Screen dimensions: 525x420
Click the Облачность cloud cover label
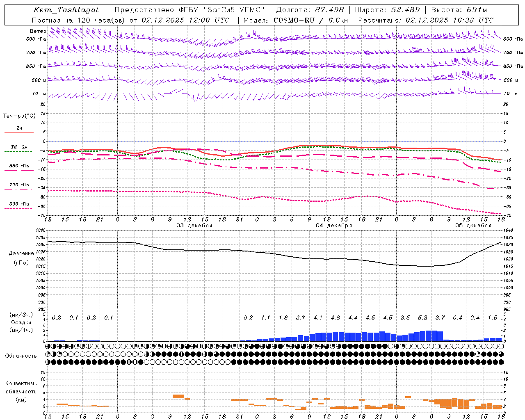pyautogui.click(x=21, y=356)
